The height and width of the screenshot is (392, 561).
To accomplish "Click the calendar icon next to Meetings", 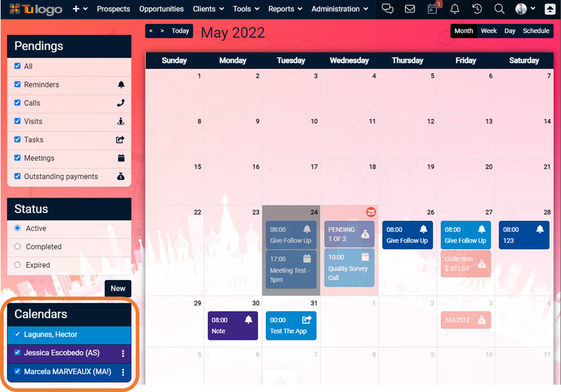I will [121, 158].
